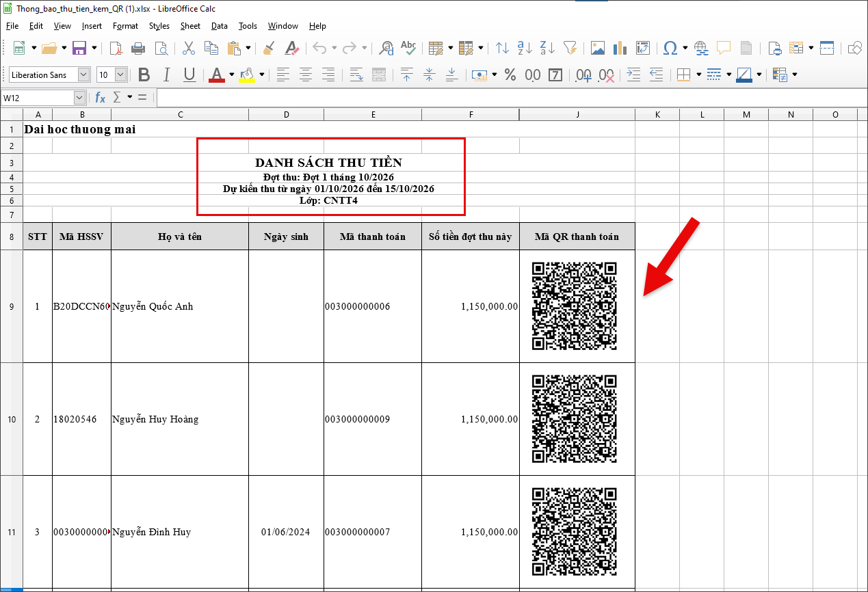Image resolution: width=868 pixels, height=592 pixels.
Task: Open the Name Box dropdown
Action: click(79, 98)
